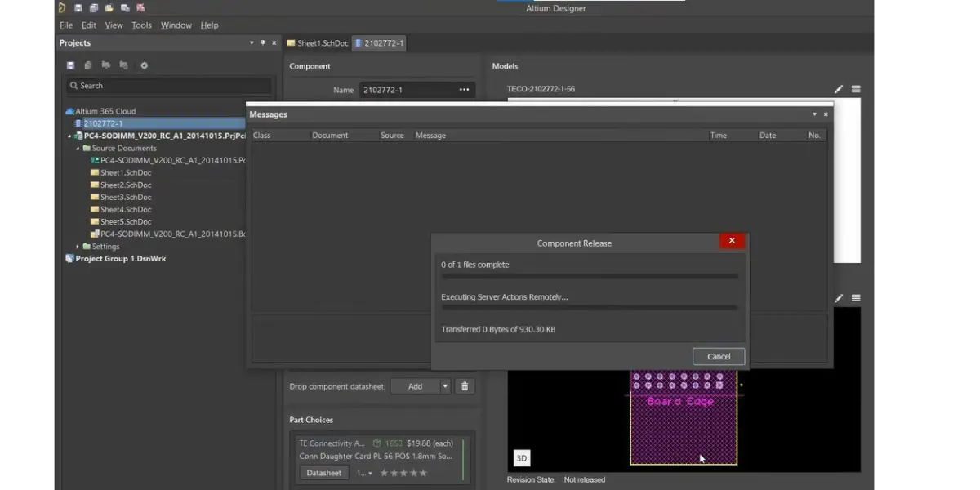Viewport: 980px width, 490px height.
Task: Open the File menu
Action: tap(66, 25)
